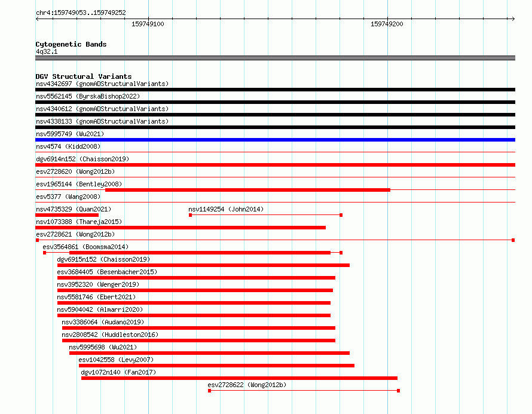
Task: Click the red nsv5581746 variant bar
Action: point(194,303)
